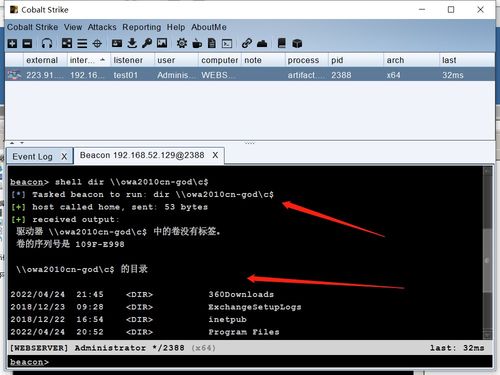
Task: Click the [WEBSERVER] Administrator status text
Action: coord(78,348)
